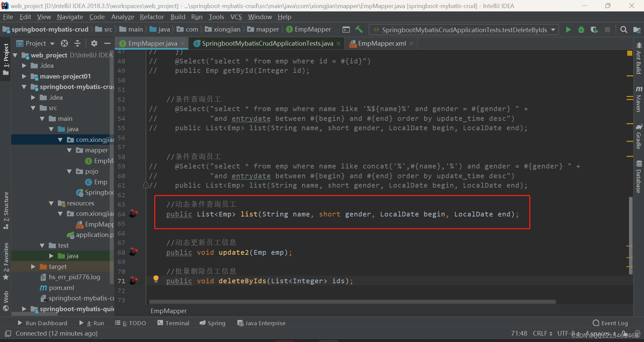Place cursor on deleteByIds method name
The image size is (644, 342).
pyautogui.click(x=242, y=281)
